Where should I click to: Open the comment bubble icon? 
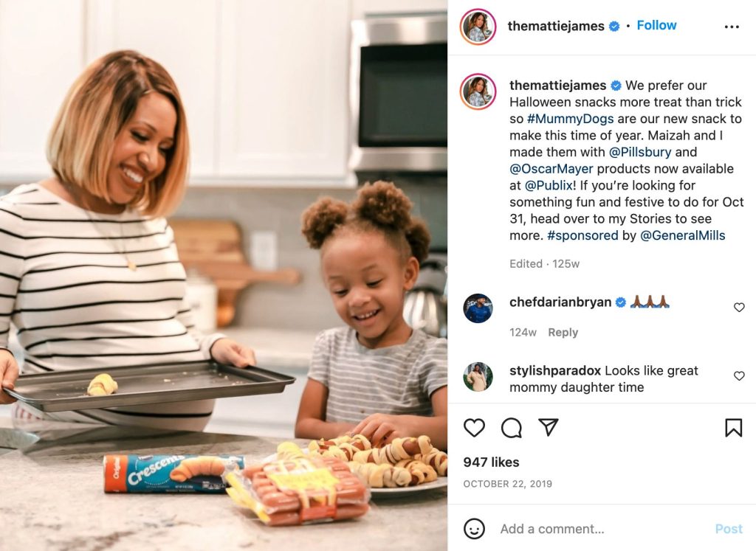[511, 427]
